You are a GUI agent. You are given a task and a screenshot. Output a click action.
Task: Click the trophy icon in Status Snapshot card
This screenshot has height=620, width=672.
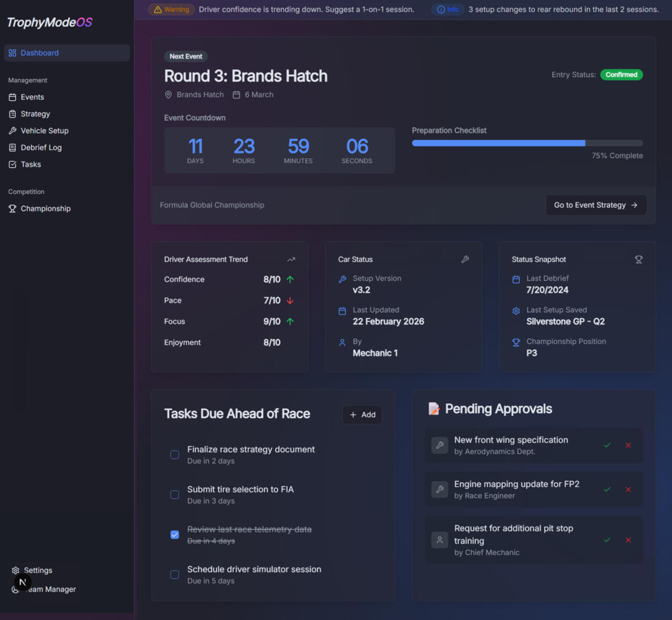[x=638, y=259]
